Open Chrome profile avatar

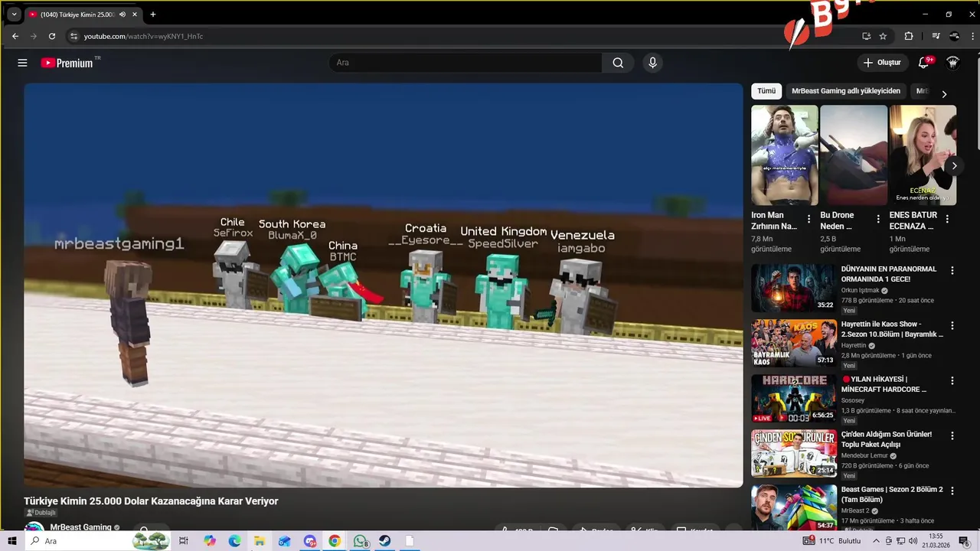click(954, 36)
